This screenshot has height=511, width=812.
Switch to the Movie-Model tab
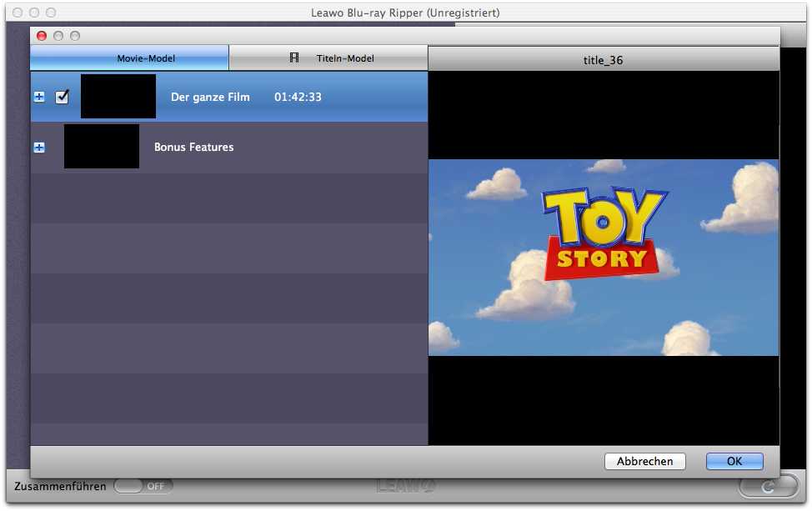(x=129, y=58)
